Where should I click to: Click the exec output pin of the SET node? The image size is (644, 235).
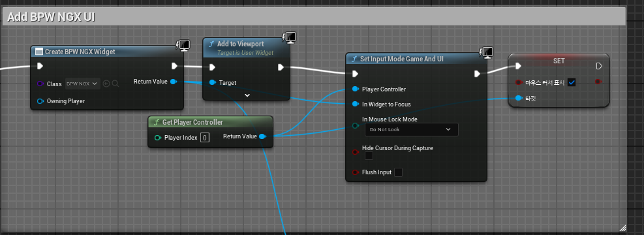pyautogui.click(x=599, y=66)
